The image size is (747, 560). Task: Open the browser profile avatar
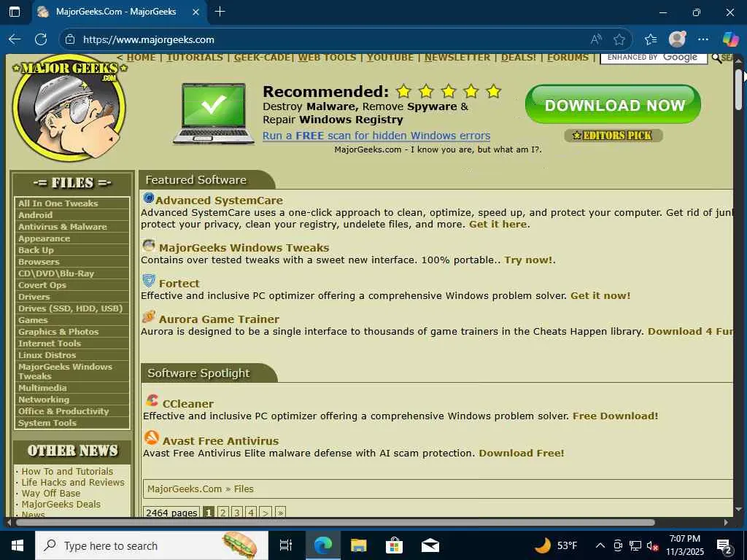pyautogui.click(x=677, y=39)
